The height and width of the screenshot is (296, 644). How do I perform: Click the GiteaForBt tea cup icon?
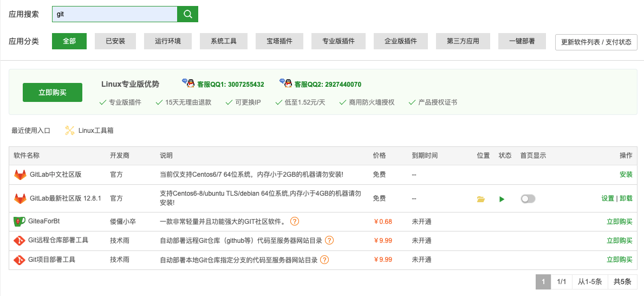coord(19,222)
